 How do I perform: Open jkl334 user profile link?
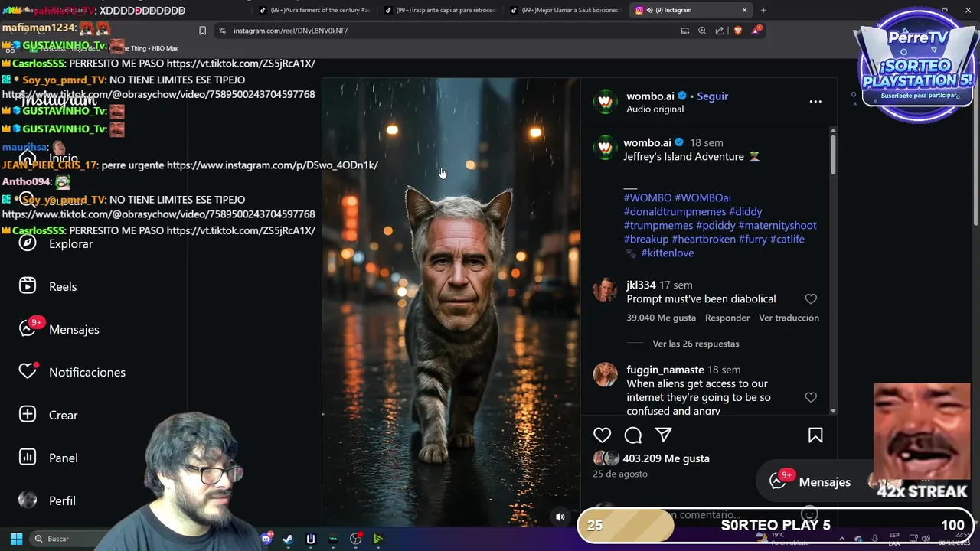(641, 285)
